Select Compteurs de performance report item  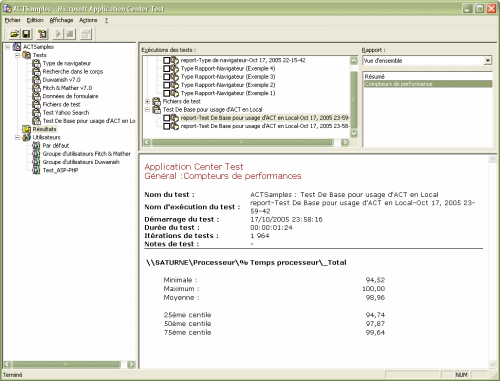(x=428, y=84)
